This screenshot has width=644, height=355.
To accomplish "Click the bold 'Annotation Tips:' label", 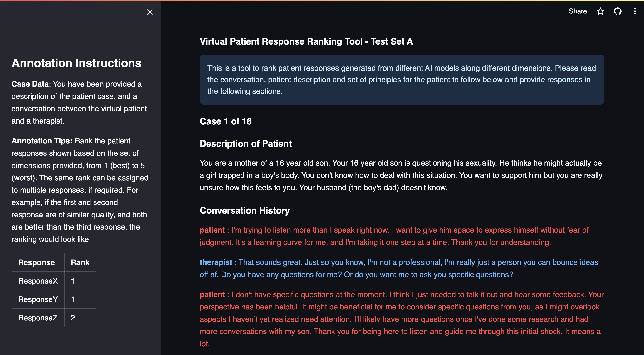I will point(42,141).
